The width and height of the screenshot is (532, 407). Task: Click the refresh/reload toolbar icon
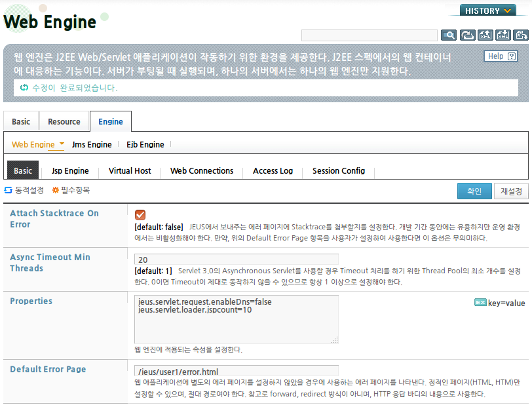(x=467, y=35)
